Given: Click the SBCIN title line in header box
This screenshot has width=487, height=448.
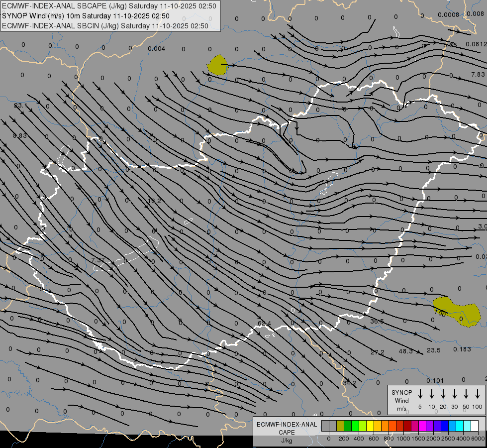Looking at the screenshot, I should pos(105,26).
